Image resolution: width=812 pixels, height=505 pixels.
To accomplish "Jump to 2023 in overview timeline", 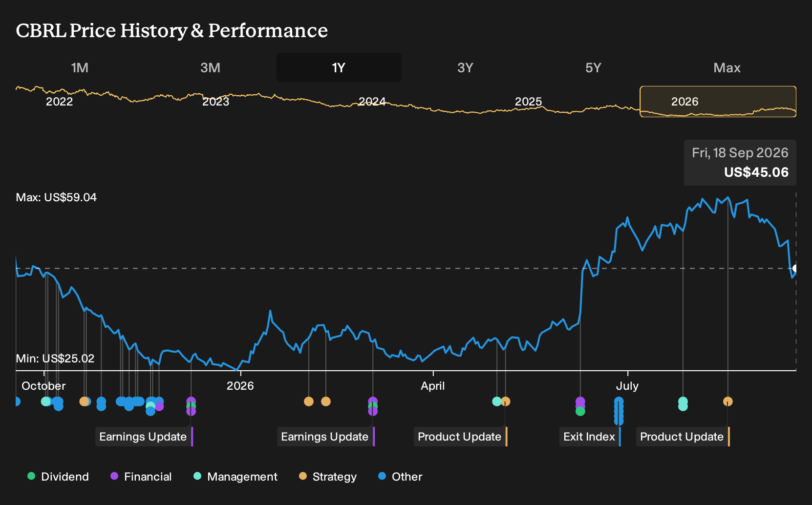I will (x=215, y=102).
